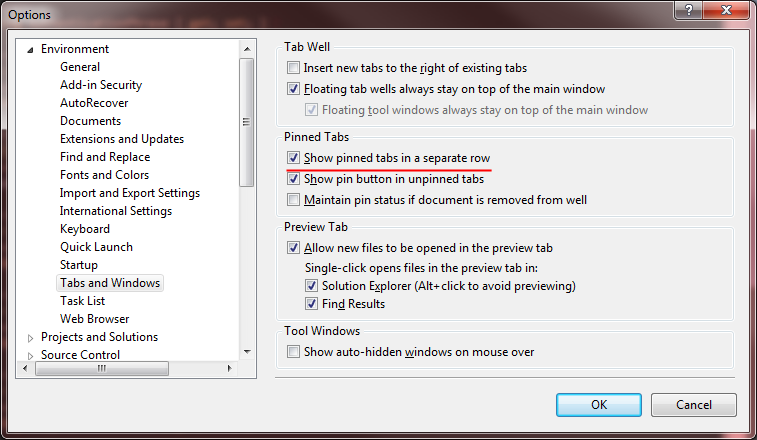Enable Show auto-hidden windows on mouse over
The height and width of the screenshot is (440, 757).
coord(293,352)
